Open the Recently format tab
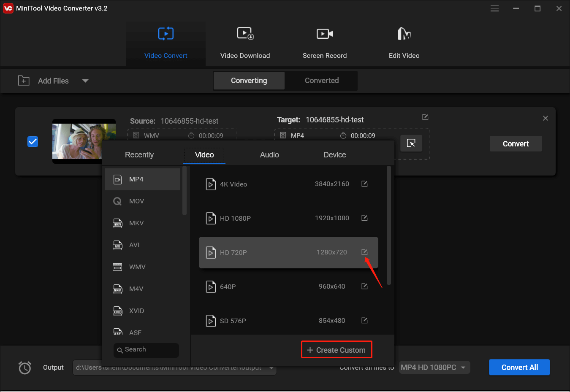Viewport: 570px width, 392px height. tap(139, 155)
